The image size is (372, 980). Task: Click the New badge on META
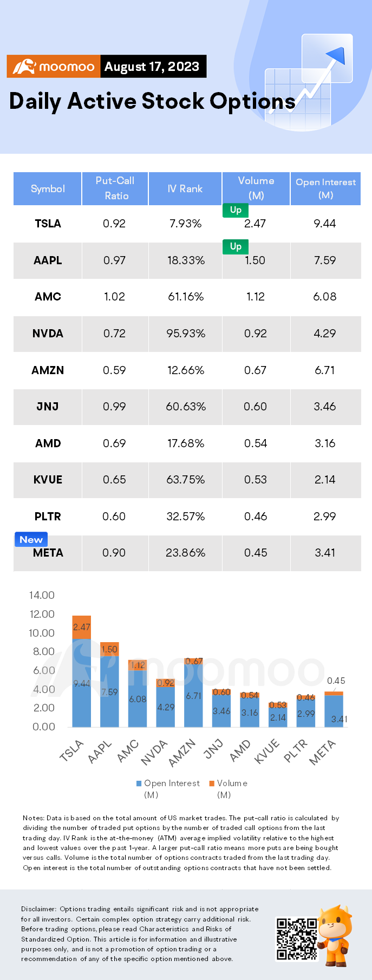[31, 539]
